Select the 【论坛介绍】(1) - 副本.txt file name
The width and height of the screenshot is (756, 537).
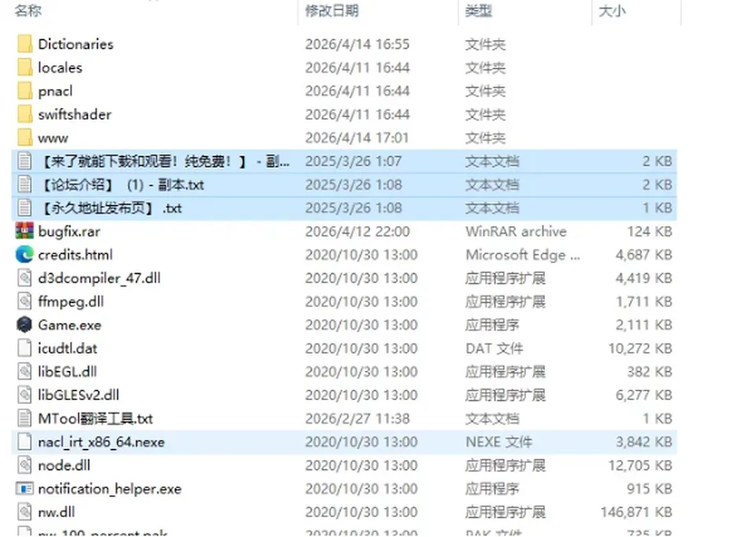[x=121, y=184]
